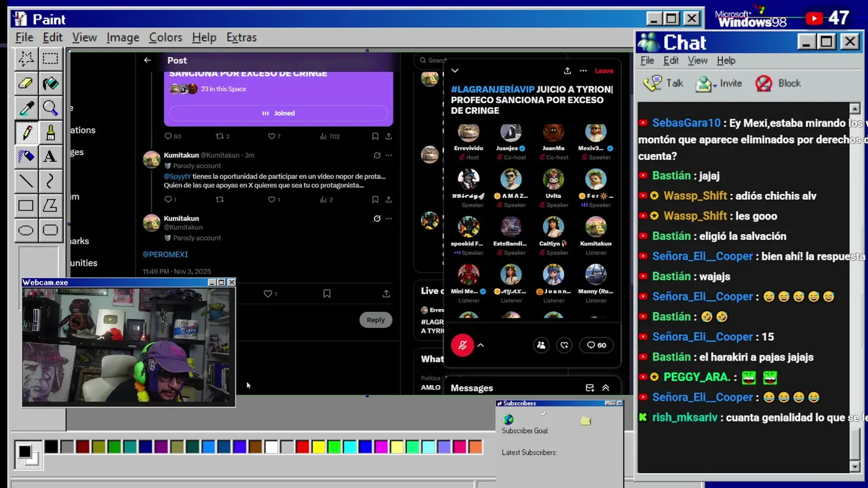Select Errevivido host avatar in the Space
Image resolution: width=868 pixels, height=488 pixels.
pos(469,134)
